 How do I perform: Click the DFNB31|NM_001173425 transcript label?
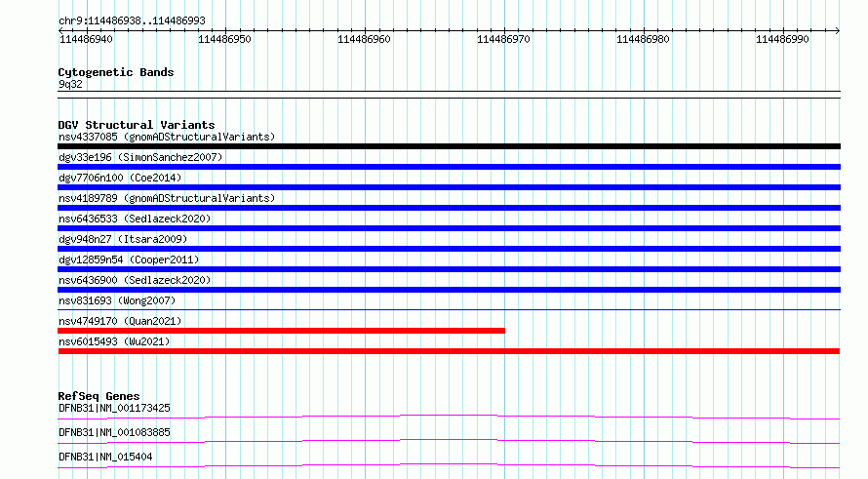114,408
